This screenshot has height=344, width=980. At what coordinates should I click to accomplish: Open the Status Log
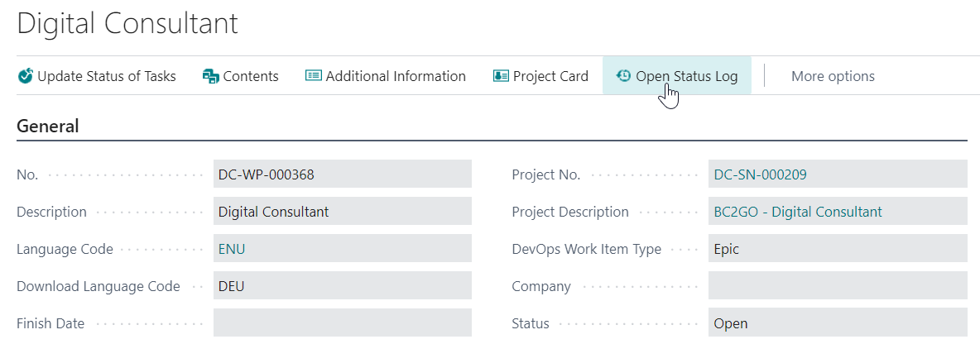[686, 76]
